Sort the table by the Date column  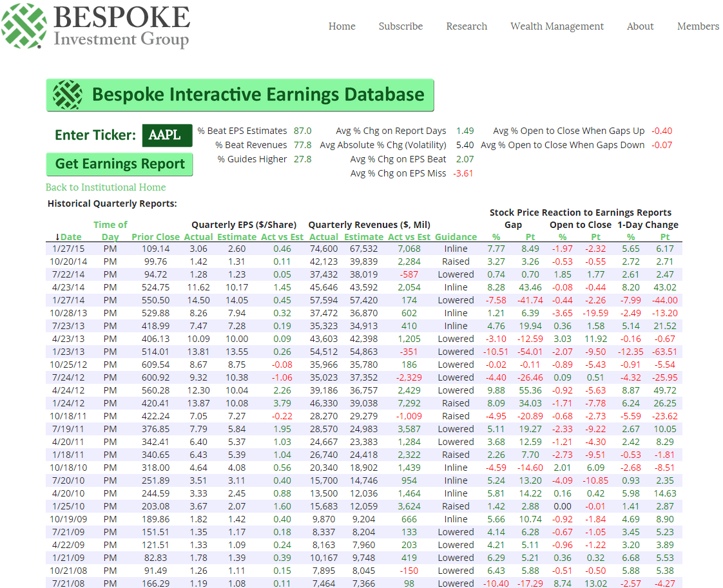[72, 236]
